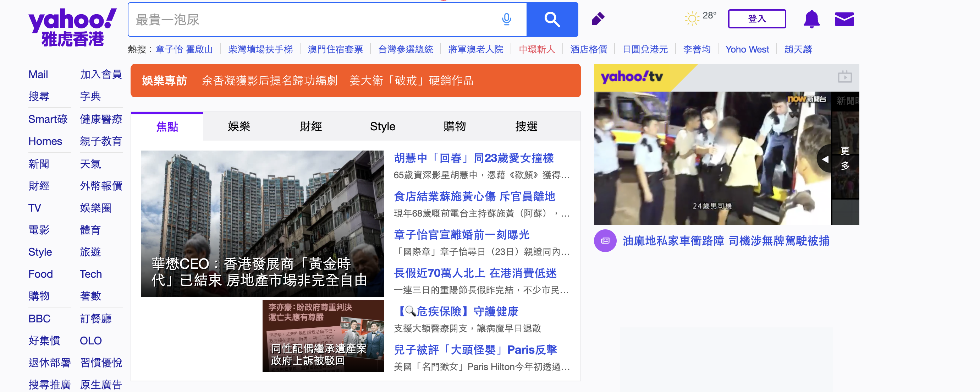980x392 pixels.
Task: Open 章子怡官宣離婚前一刻曝光 headline
Action: point(462,234)
